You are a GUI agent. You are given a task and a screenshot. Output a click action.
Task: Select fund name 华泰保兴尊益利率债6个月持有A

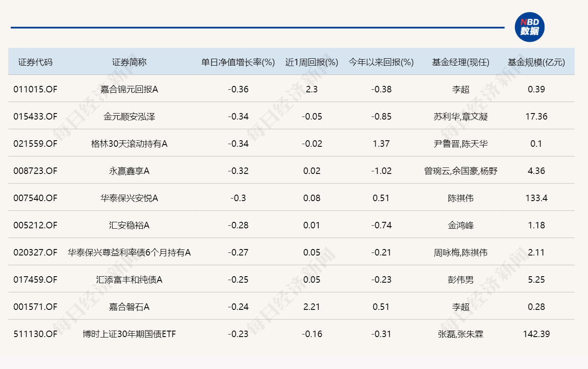pos(129,252)
